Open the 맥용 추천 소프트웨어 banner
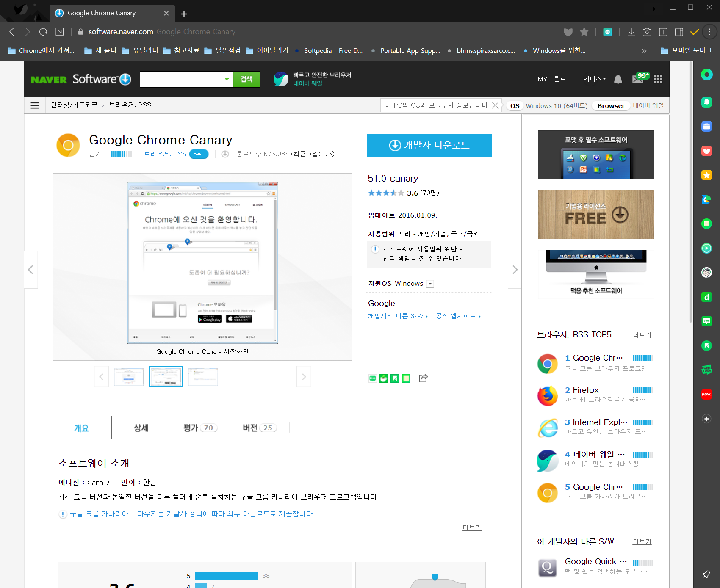 click(596, 274)
